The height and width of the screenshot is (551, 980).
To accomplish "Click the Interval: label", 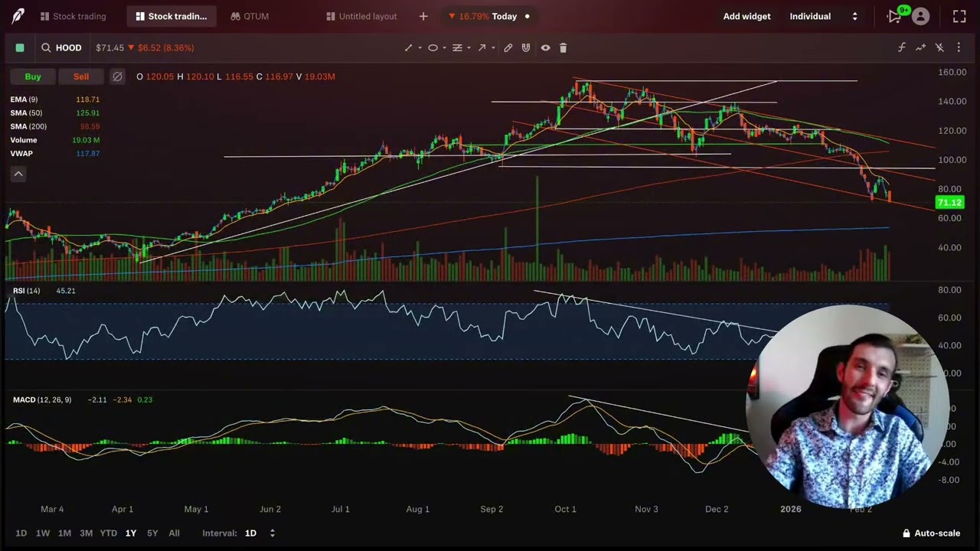I will (x=219, y=533).
